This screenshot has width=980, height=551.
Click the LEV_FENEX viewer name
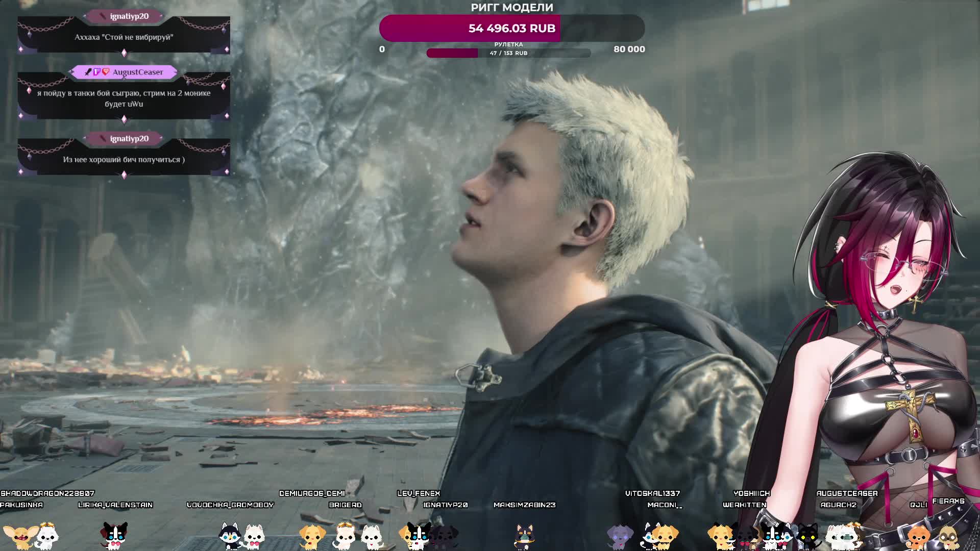click(x=419, y=493)
